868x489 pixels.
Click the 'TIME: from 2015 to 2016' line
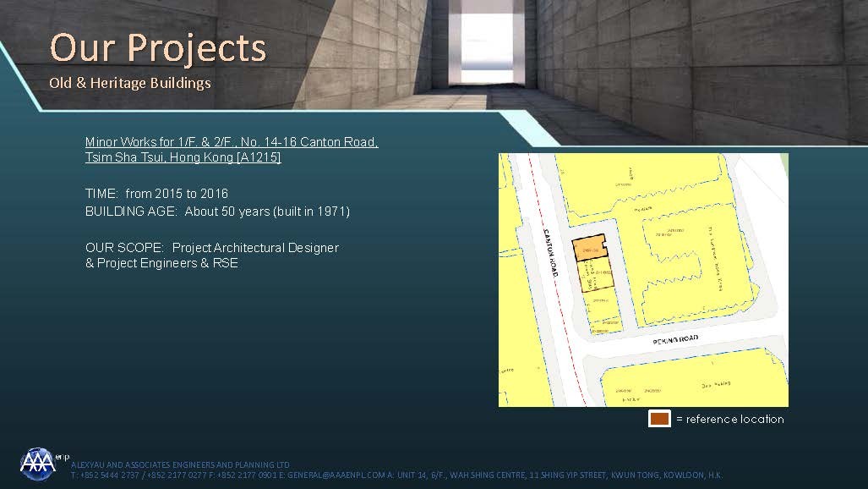click(x=156, y=194)
